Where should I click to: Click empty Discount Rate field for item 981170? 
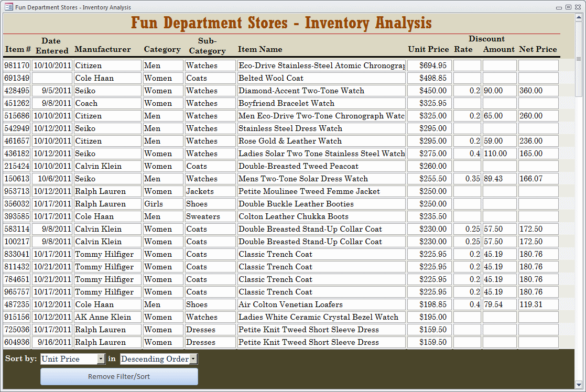[467, 66]
